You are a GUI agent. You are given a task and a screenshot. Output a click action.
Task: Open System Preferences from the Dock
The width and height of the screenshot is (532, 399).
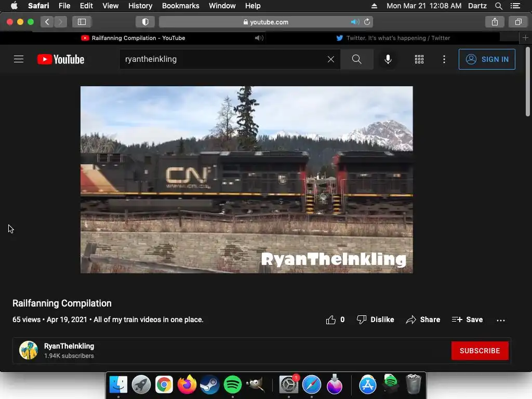tap(289, 384)
